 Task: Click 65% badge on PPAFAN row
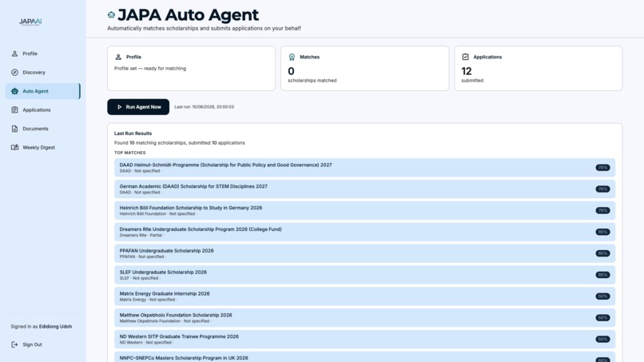[602, 253]
